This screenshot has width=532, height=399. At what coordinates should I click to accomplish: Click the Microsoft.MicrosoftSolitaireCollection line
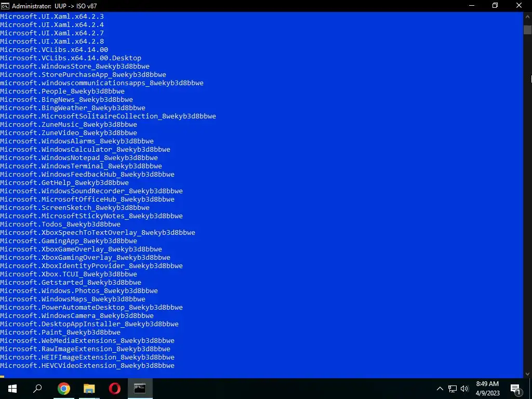108,116
